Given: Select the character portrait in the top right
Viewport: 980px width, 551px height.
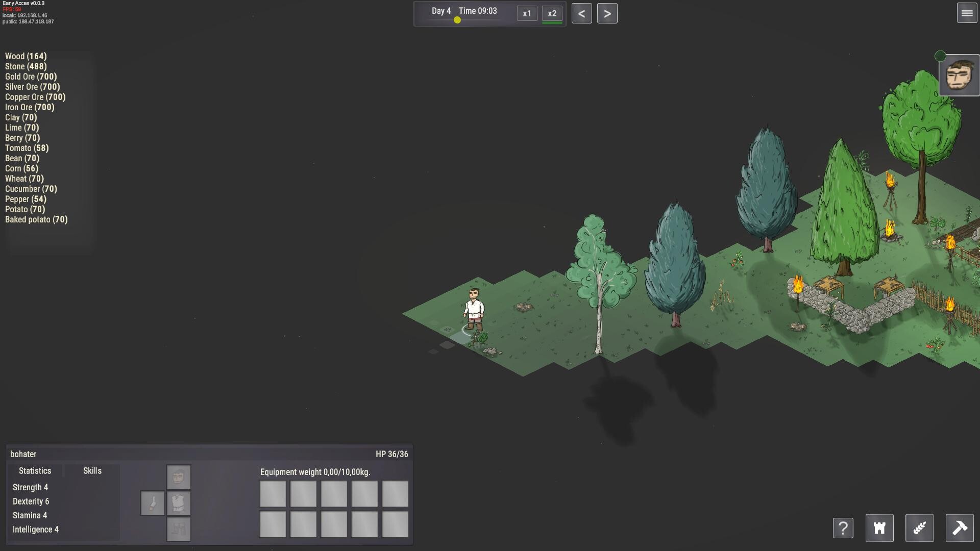Looking at the screenshot, I should pyautogui.click(x=960, y=74).
